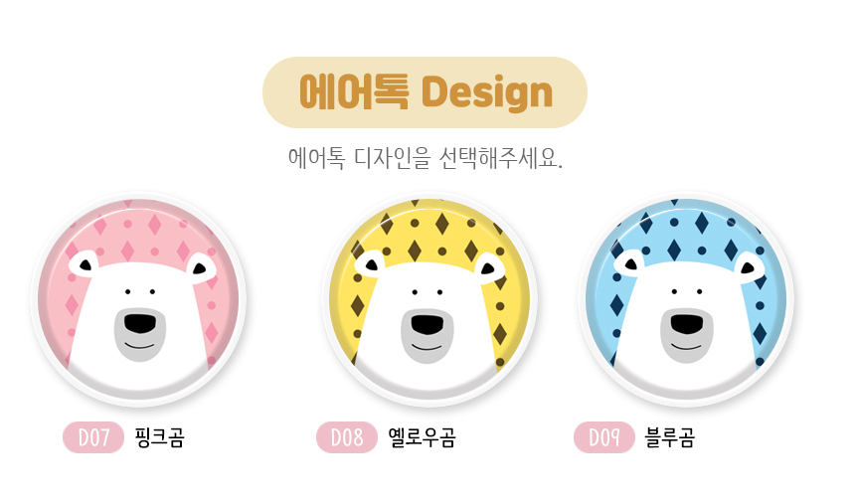Click the 에어톡 Design header banner
The image size is (855, 504).
(425, 92)
